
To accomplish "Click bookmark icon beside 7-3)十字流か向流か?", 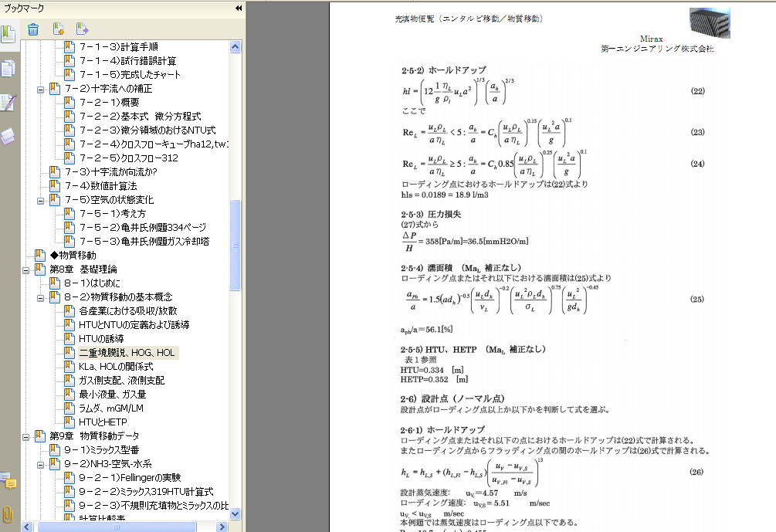I will (x=55, y=171).
